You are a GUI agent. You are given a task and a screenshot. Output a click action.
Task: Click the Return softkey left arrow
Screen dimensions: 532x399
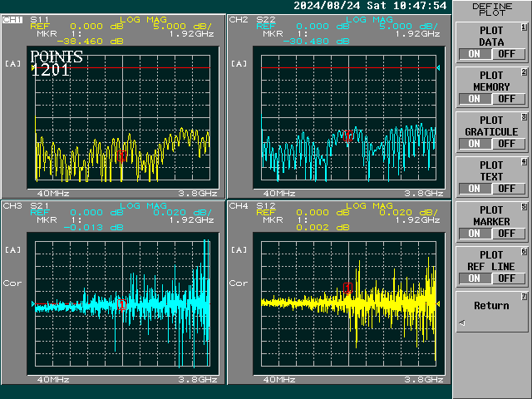coord(462,323)
